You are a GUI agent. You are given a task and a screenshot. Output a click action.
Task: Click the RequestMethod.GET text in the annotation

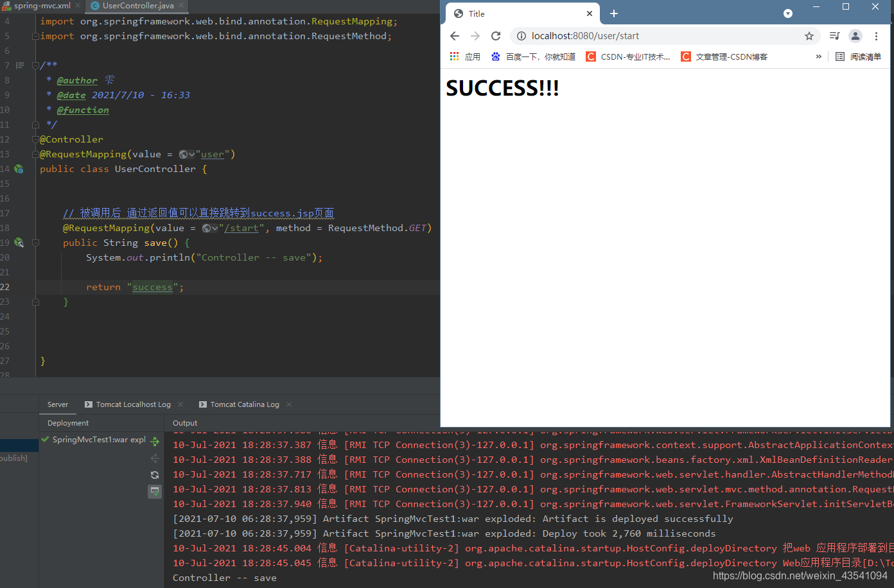click(377, 228)
